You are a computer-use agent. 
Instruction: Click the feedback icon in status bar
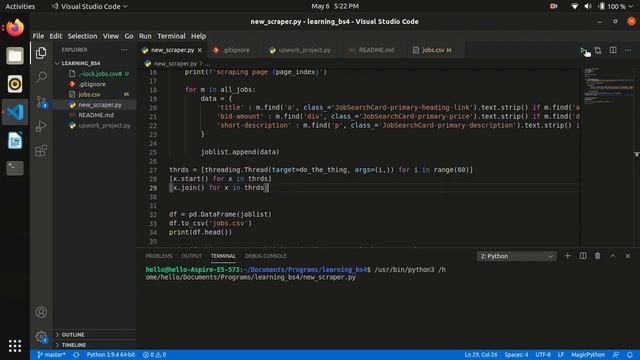(616, 355)
